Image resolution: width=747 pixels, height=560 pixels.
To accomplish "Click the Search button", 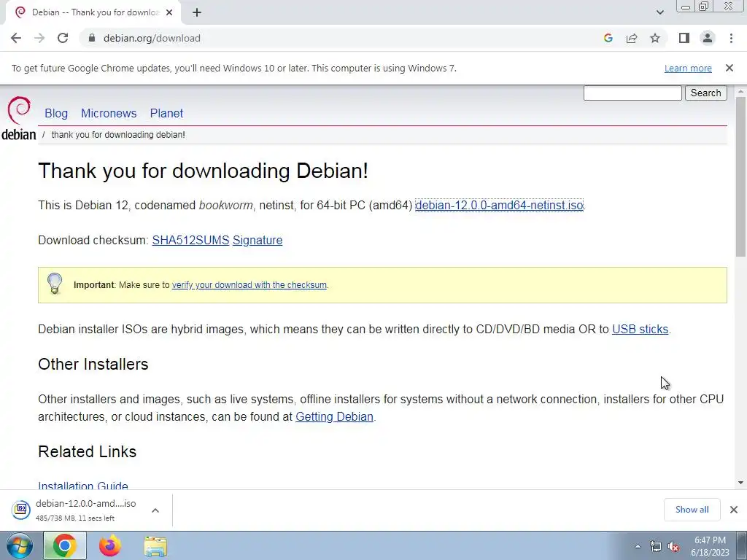I will (706, 93).
